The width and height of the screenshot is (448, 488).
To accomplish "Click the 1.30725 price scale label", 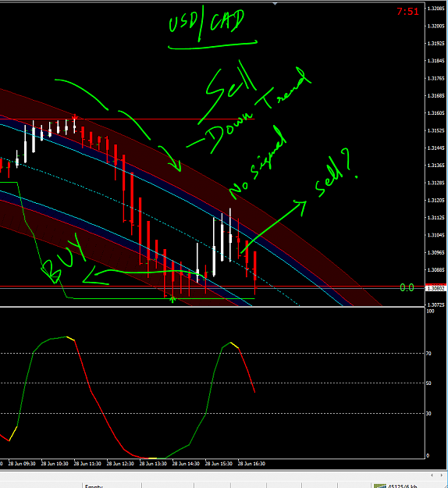I will pos(436,305).
